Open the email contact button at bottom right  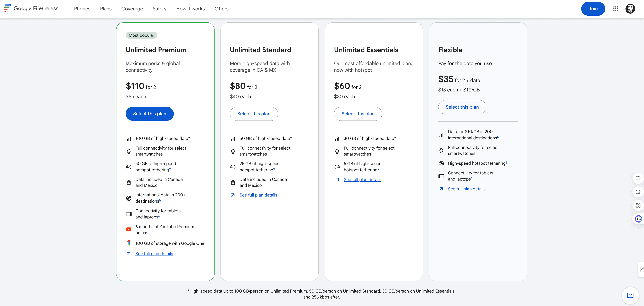click(630, 295)
